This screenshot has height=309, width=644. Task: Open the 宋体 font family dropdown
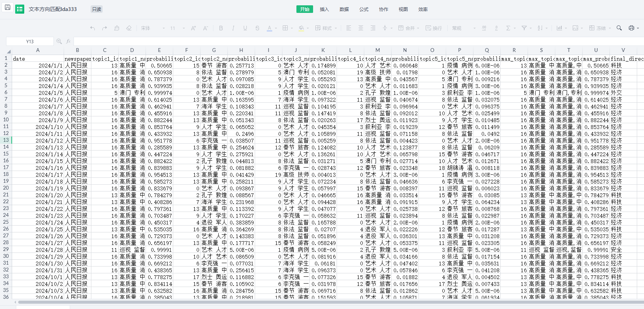point(153,28)
